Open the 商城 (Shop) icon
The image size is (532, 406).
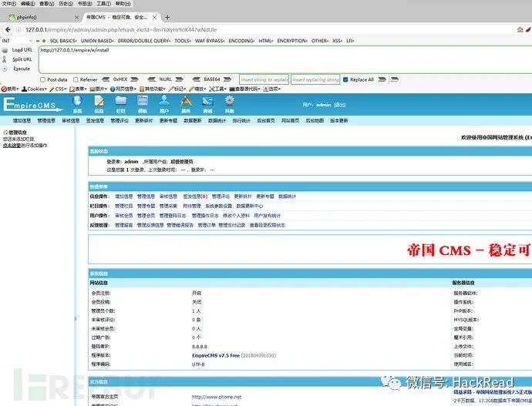point(207,104)
